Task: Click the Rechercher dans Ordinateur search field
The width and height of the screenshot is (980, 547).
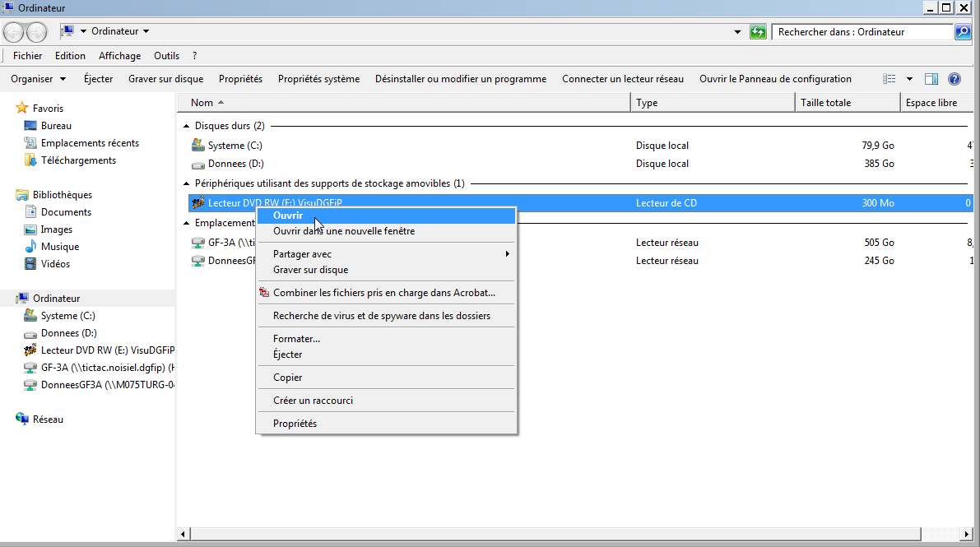Action: pyautogui.click(x=862, y=32)
